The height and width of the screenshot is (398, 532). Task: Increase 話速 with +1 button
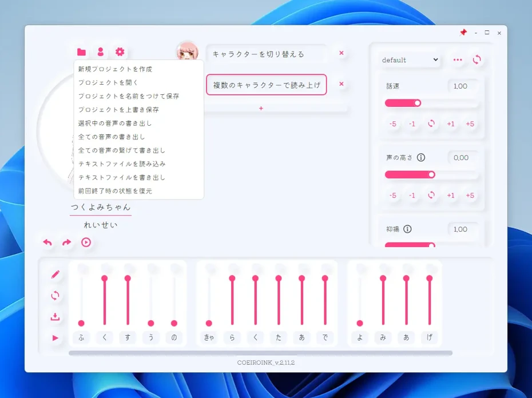click(x=451, y=124)
